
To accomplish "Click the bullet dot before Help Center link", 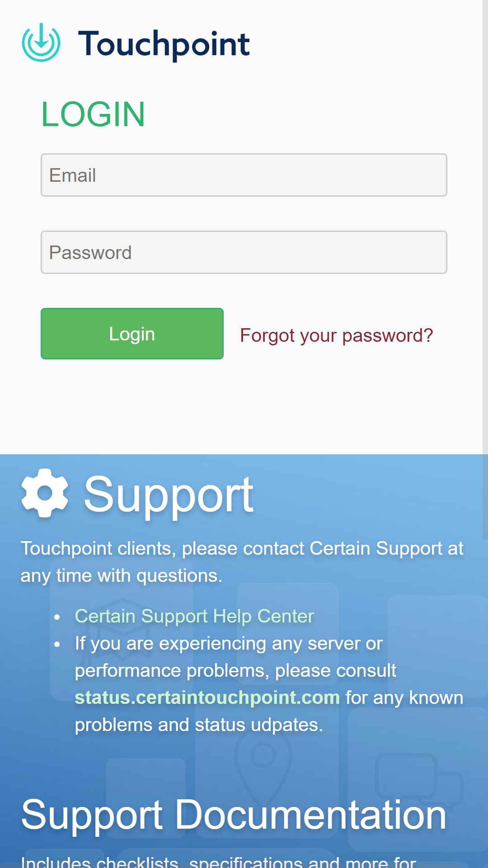I will pyautogui.click(x=57, y=617).
